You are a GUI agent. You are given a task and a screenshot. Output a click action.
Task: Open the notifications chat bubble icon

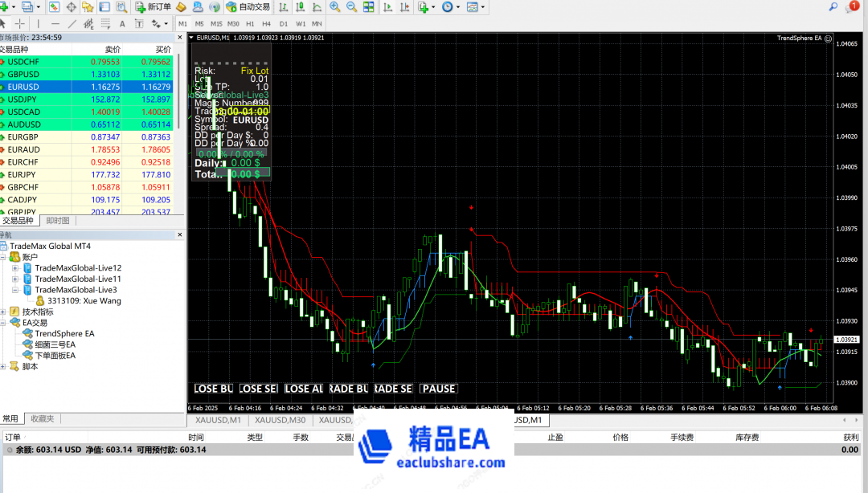(853, 7)
